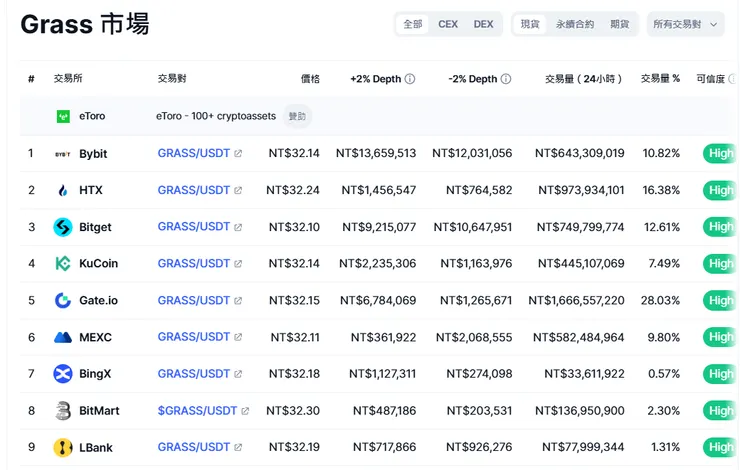Open external link icon in MEXC row
The height and width of the screenshot is (470, 740).
coord(238,337)
